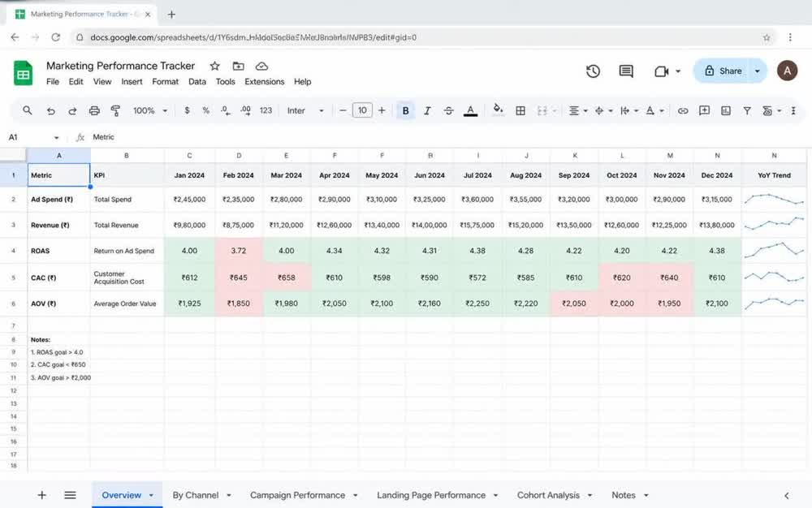Image resolution: width=812 pixels, height=508 pixels.
Task: Add a new sheet
Action: pyautogui.click(x=42, y=495)
